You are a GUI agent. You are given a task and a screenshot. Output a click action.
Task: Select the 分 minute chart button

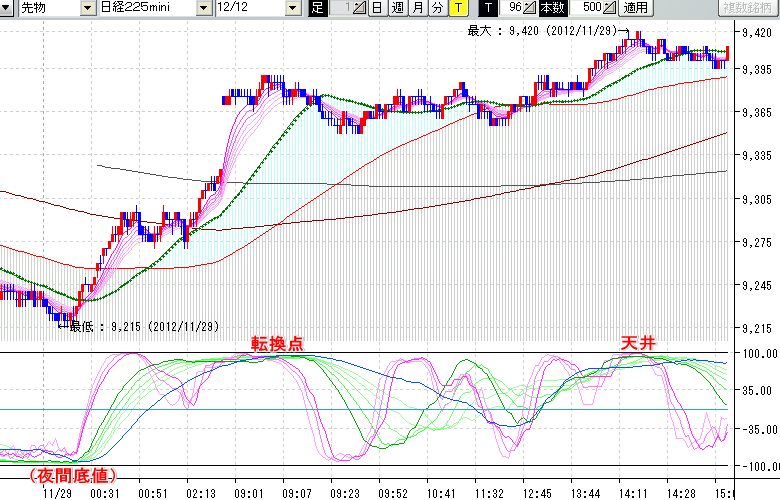click(437, 8)
